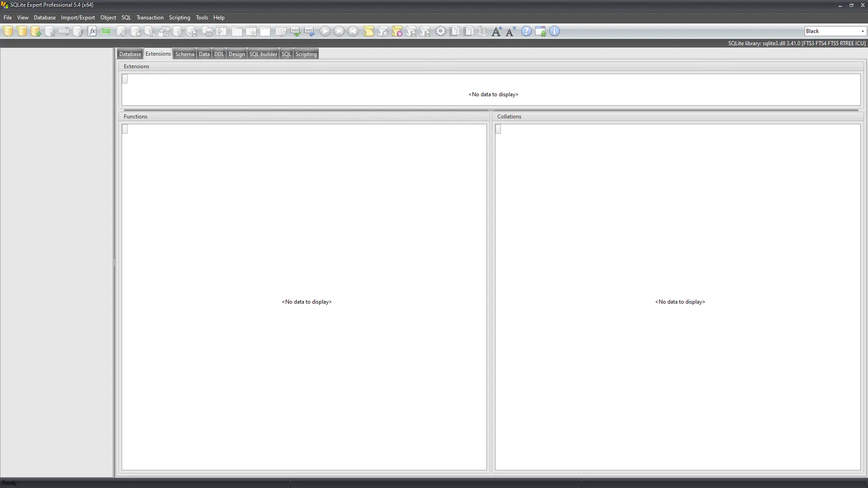Click the check for updates window icon
This screenshot has width=868, height=488.
pos(540,31)
